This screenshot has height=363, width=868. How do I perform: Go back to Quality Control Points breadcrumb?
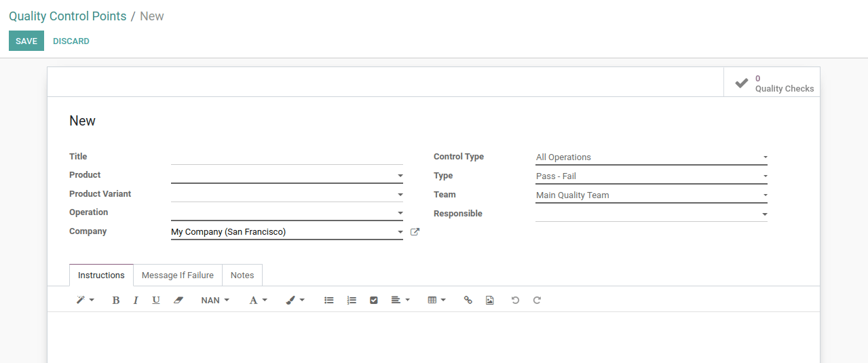click(68, 16)
